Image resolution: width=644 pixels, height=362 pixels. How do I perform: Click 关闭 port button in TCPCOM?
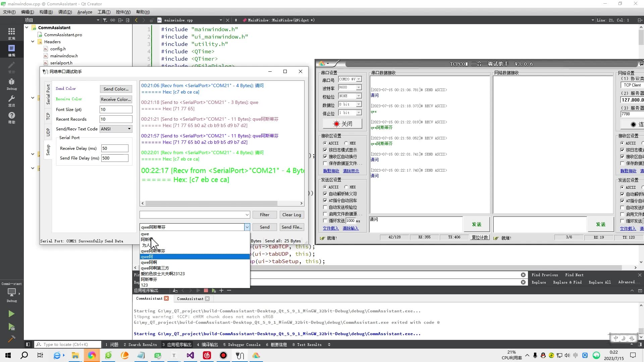342,124
